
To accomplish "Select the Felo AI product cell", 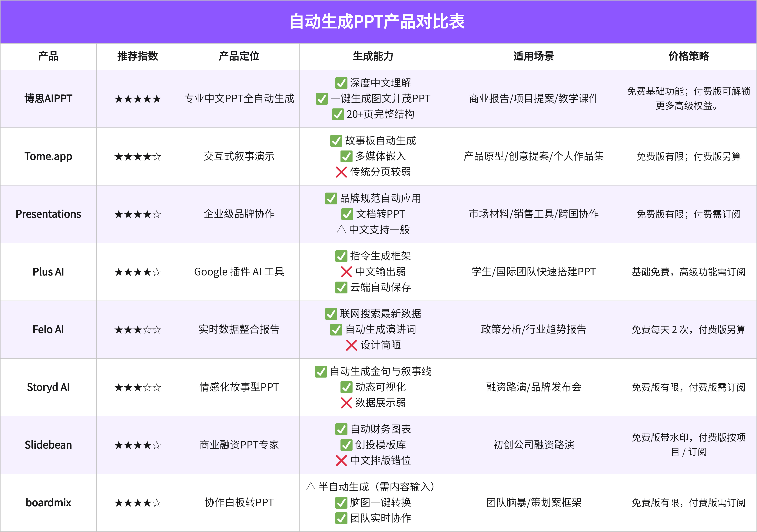I will 48,329.
